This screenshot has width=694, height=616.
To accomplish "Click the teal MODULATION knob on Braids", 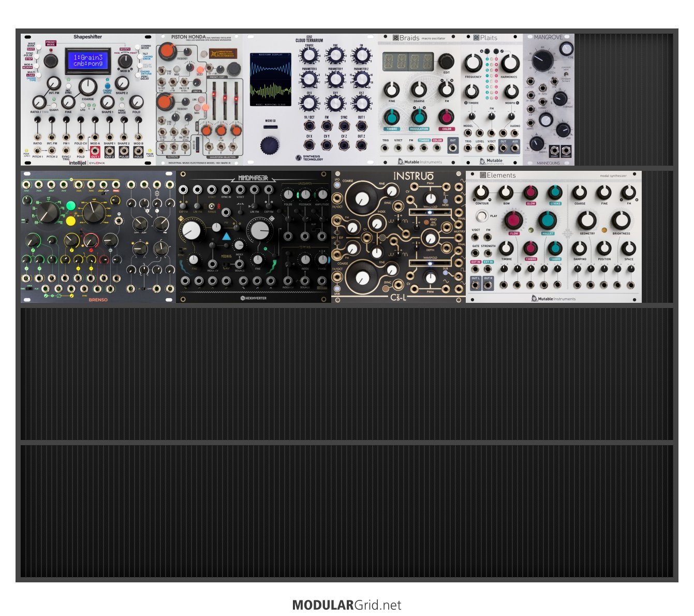I will (419, 116).
